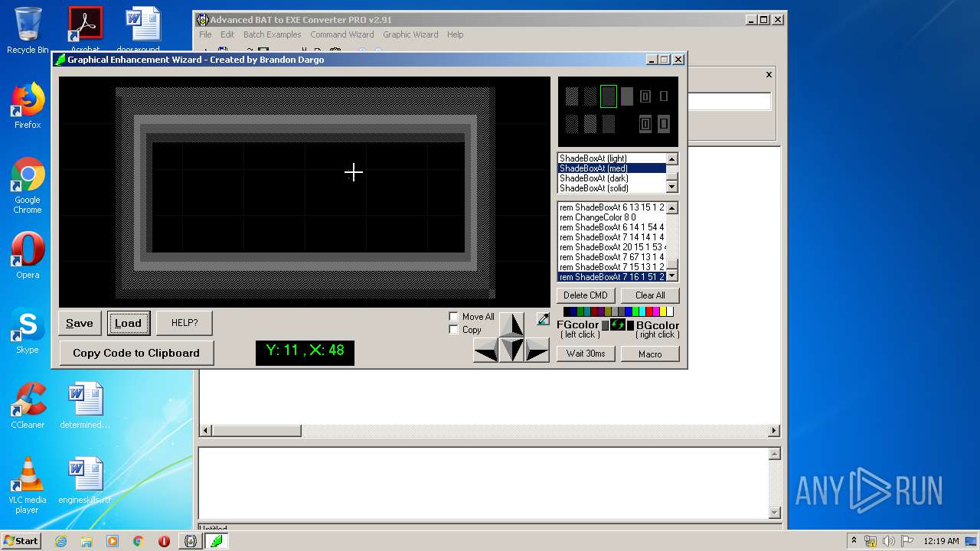Viewport: 980px width, 551px height.
Task: Open the engineskills.rtf desktop file
Action: point(85,481)
